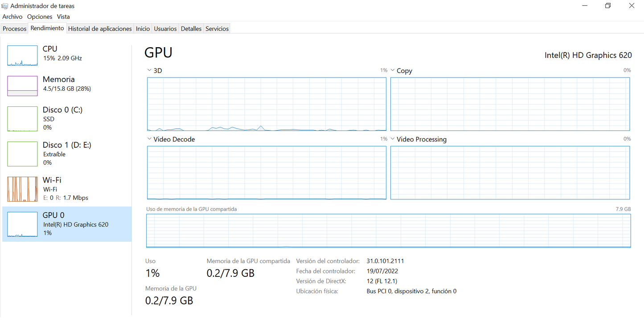Viewport: 644px width, 320px height.
Task: Select the CPU usage graph thumbnail
Action: (x=22, y=56)
